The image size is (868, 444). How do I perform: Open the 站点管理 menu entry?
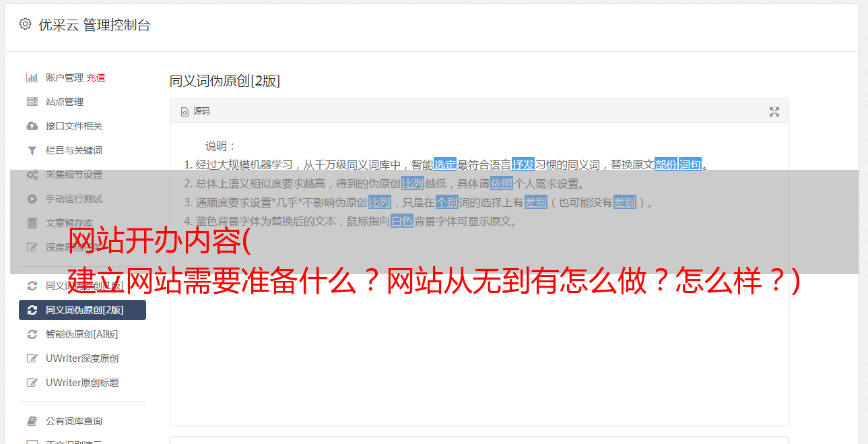pyautogui.click(x=82, y=102)
